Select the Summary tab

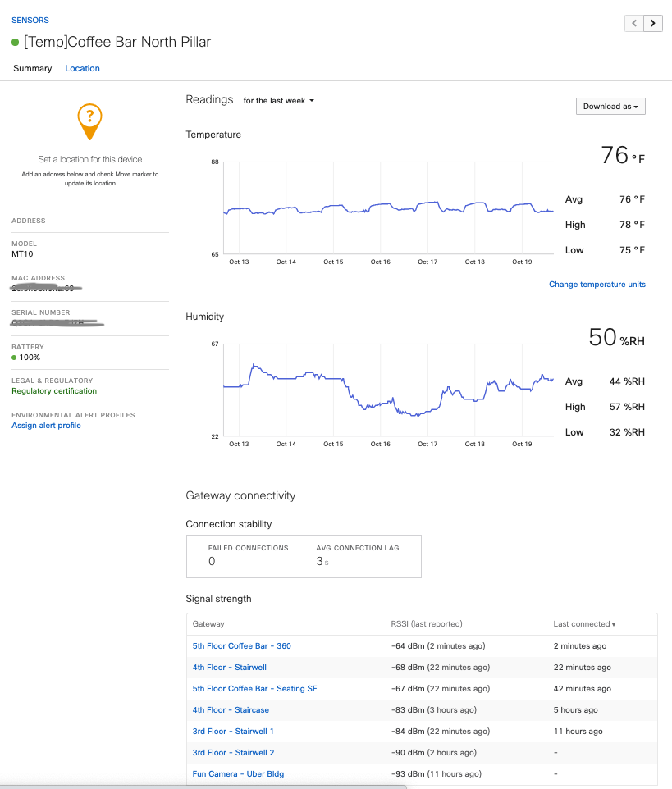33,69
